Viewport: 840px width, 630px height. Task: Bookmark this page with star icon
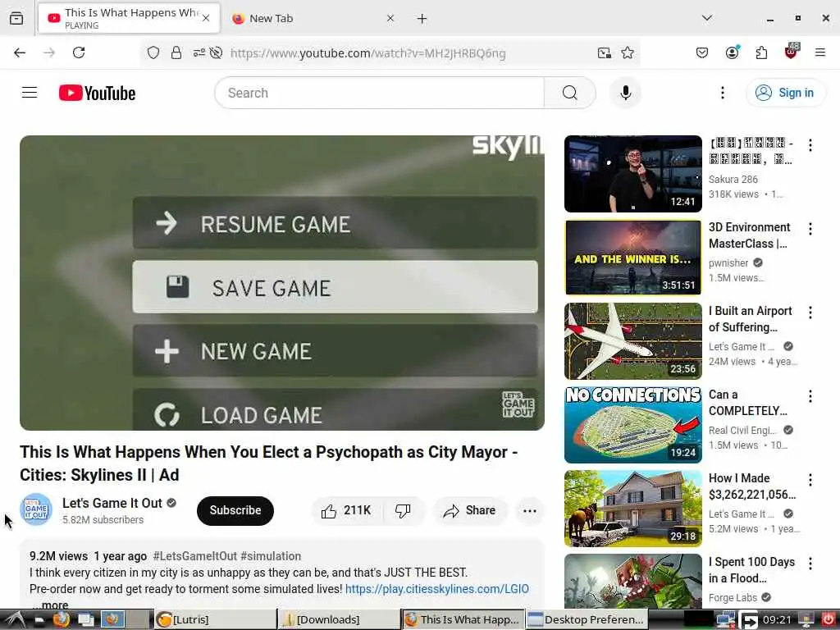628,52
